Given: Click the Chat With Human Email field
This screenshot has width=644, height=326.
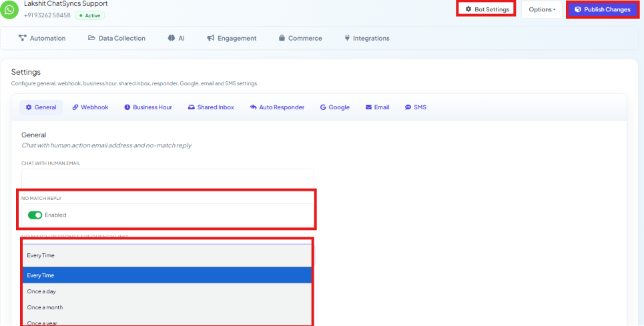Looking at the screenshot, I should (168, 179).
